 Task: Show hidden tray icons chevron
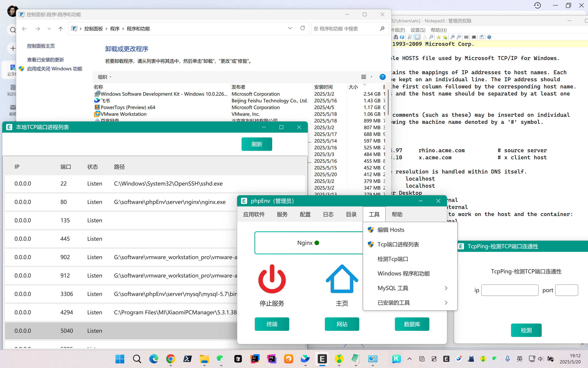click(409, 359)
